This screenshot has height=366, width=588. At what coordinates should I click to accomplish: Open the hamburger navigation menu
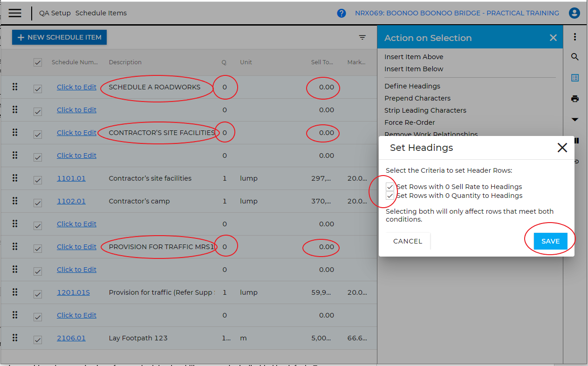(x=15, y=13)
